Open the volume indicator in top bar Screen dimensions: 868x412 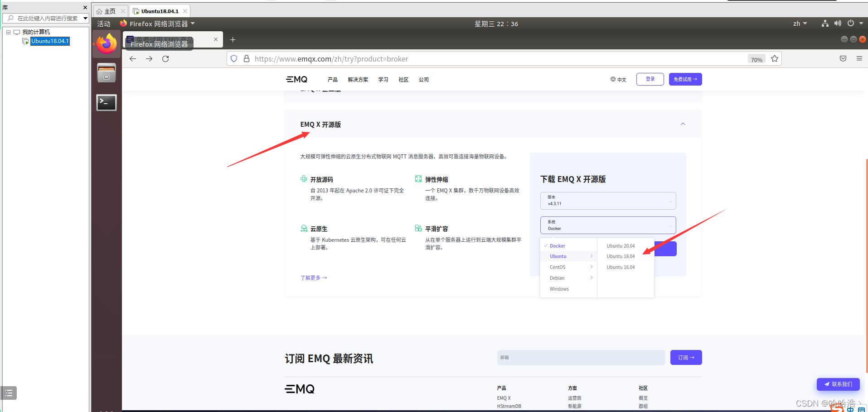pyautogui.click(x=838, y=24)
